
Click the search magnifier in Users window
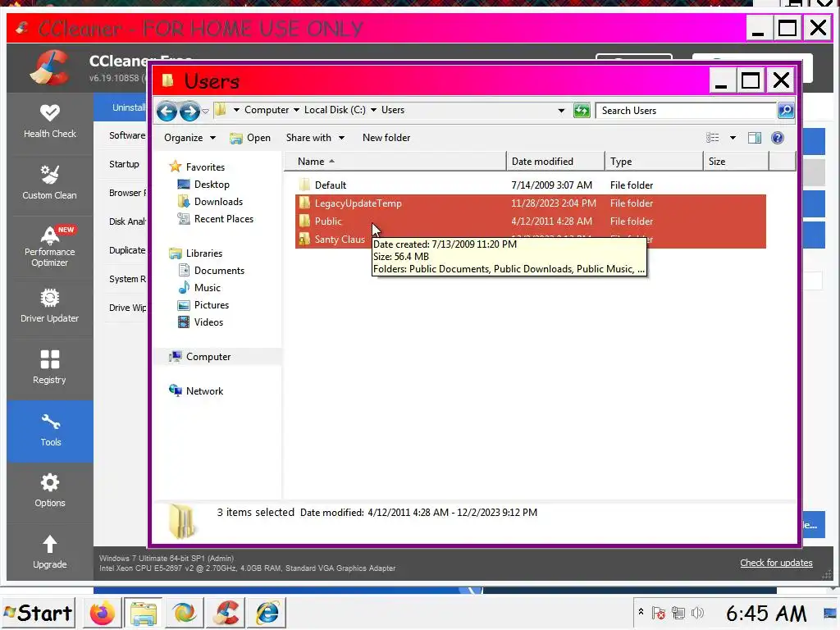[x=785, y=111]
